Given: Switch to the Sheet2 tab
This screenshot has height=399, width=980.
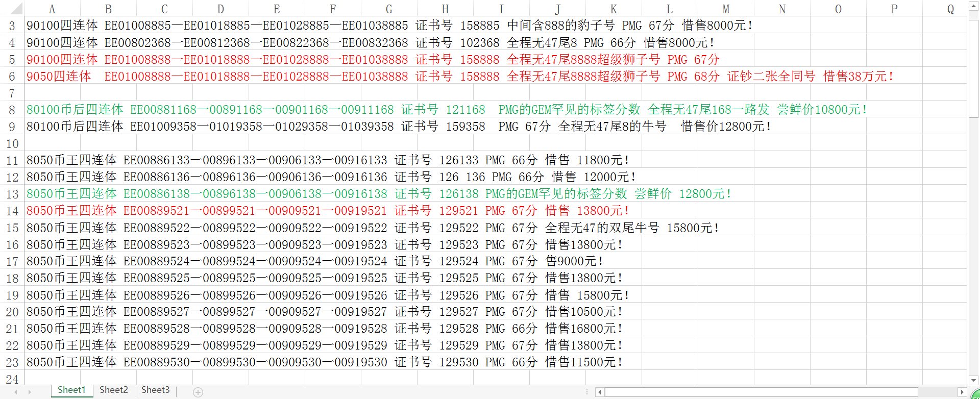Looking at the screenshot, I should pyautogui.click(x=113, y=390).
